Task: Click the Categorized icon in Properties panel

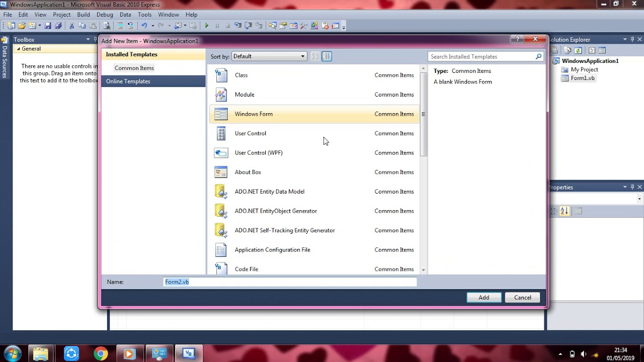Action: click(553, 211)
